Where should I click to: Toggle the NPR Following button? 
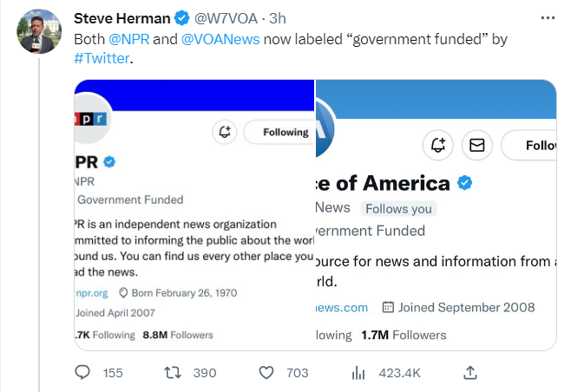coord(278,132)
